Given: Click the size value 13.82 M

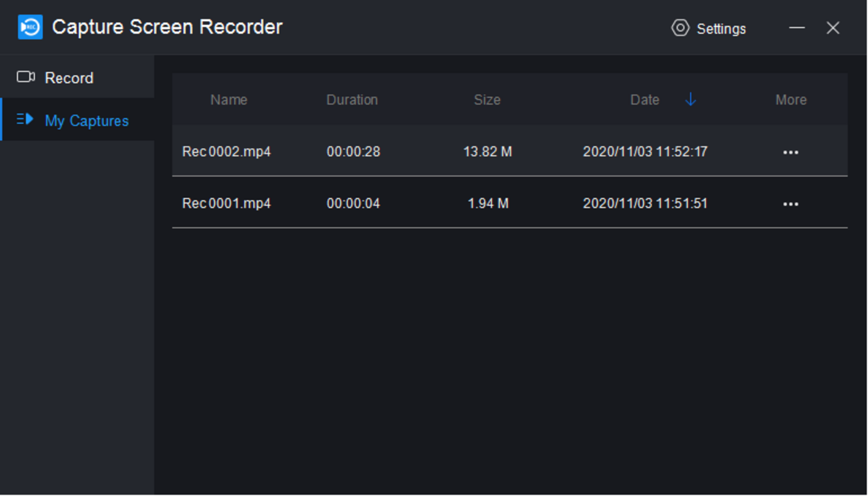Looking at the screenshot, I should (x=488, y=152).
